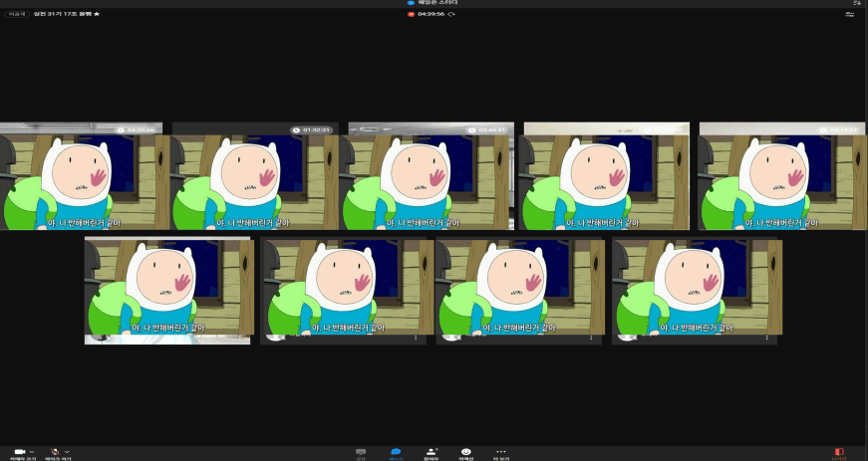Open the emoji reactions icon
Screen dimensions: 868x461
pos(465,452)
